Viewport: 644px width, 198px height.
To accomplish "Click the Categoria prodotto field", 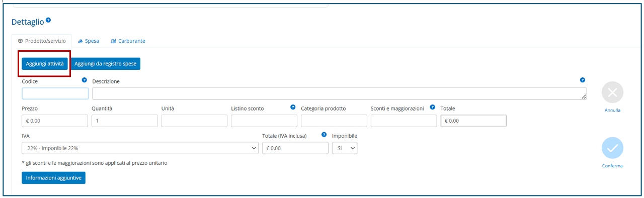I will (334, 121).
